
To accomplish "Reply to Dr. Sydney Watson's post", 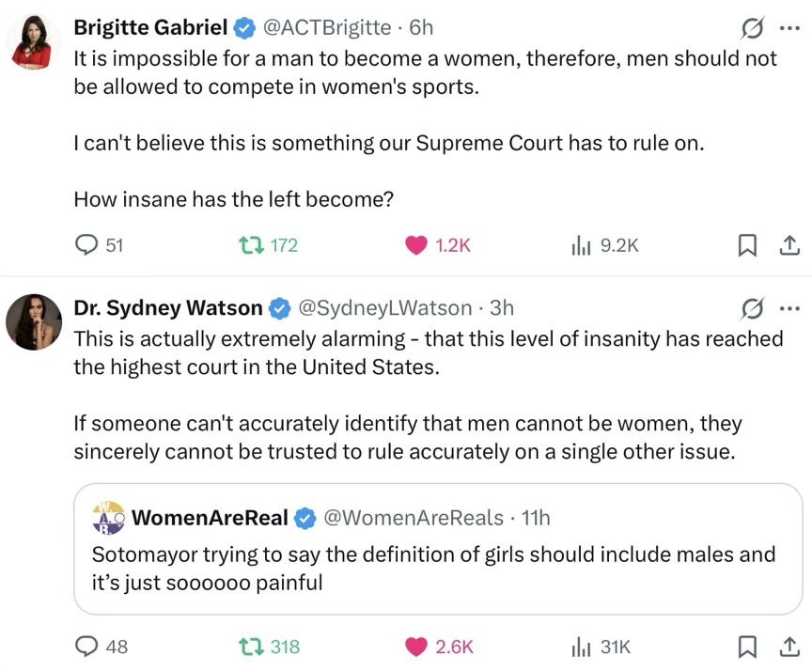I will click(87, 647).
